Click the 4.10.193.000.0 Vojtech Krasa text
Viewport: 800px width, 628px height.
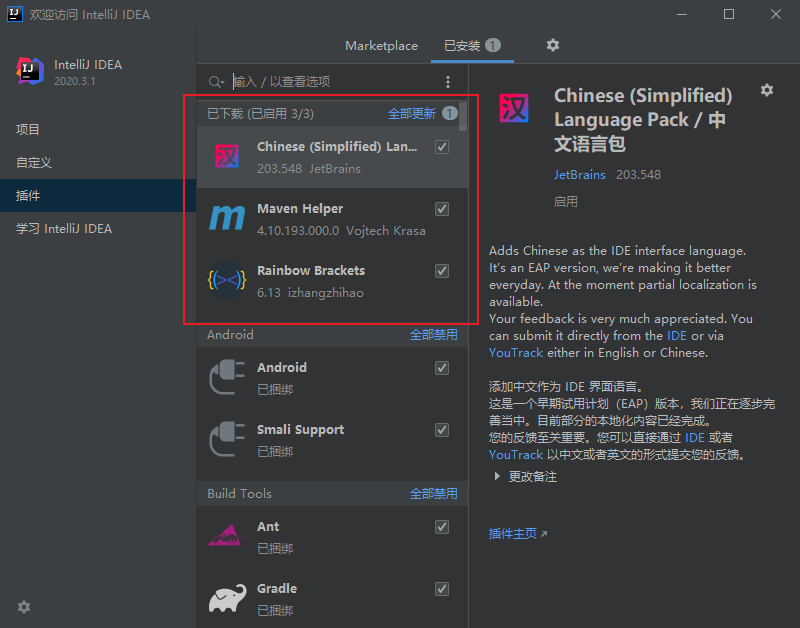[x=341, y=231]
